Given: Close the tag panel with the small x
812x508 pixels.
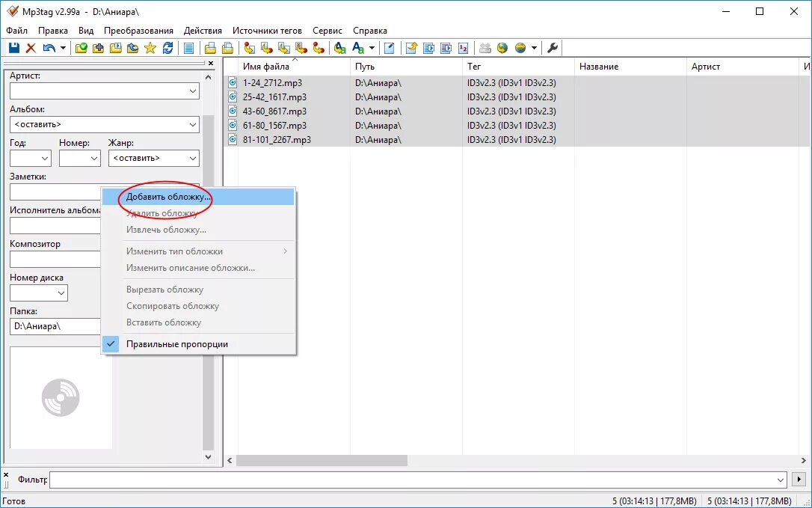Looking at the screenshot, I should pyautogui.click(x=211, y=64).
